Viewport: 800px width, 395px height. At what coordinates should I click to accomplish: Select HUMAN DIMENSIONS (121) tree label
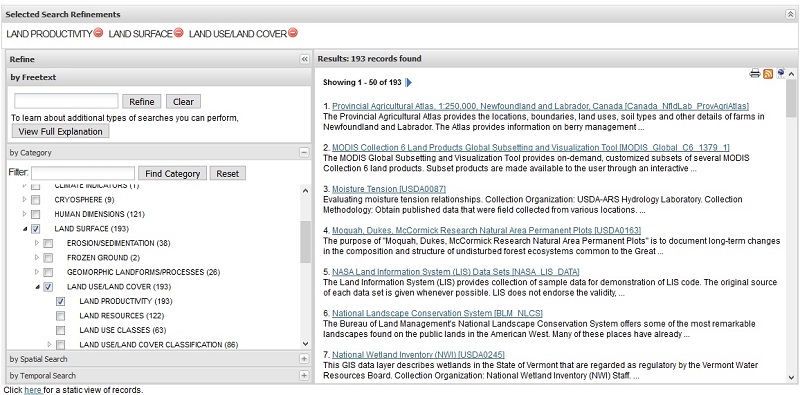[99, 214]
